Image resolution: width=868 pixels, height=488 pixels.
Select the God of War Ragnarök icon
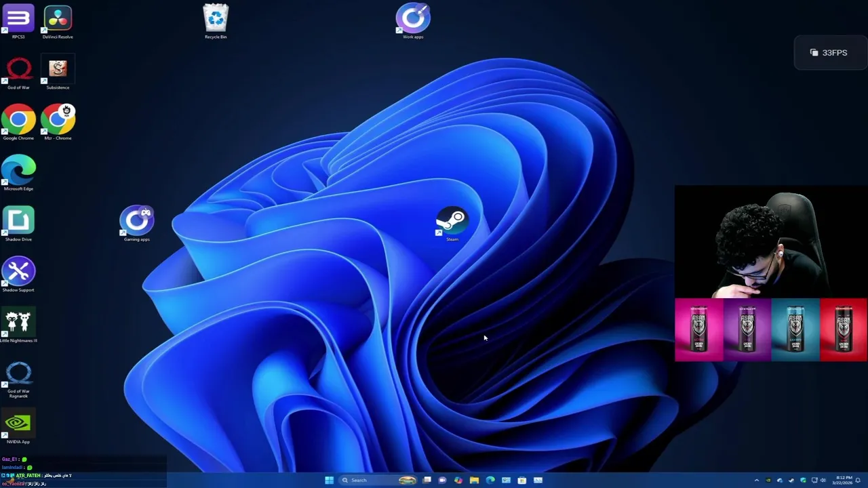click(x=18, y=378)
